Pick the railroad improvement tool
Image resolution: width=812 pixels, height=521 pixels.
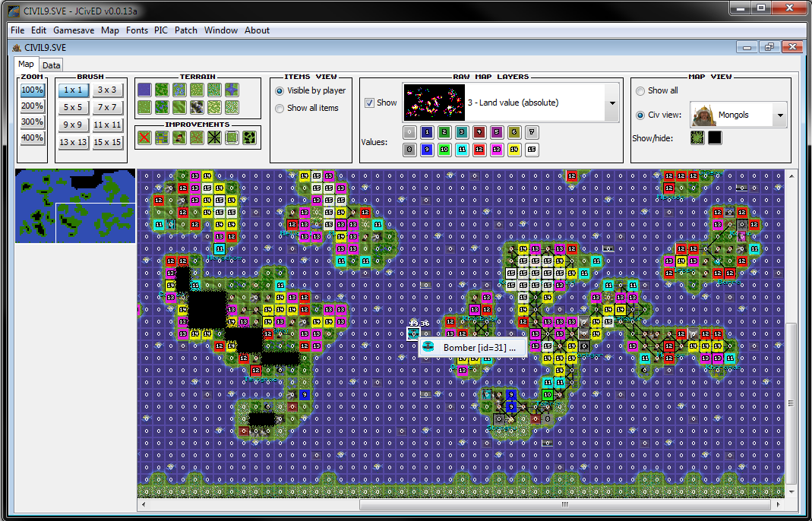[214, 137]
